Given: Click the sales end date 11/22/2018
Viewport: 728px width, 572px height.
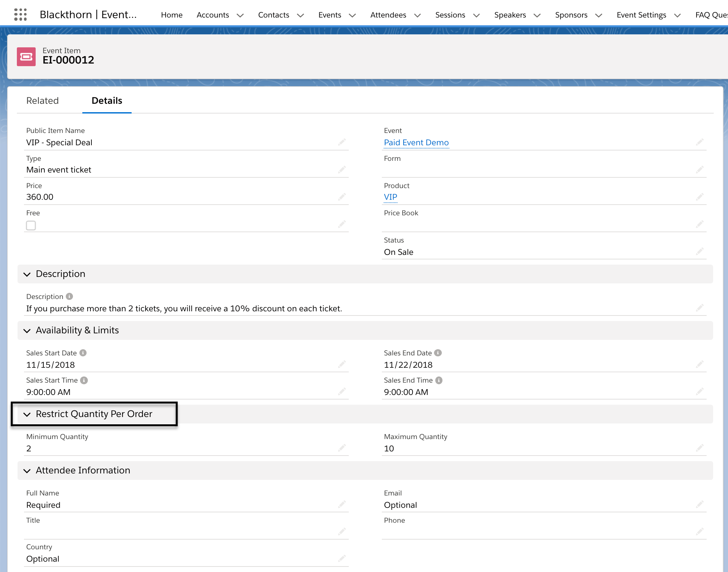Looking at the screenshot, I should 408,365.
